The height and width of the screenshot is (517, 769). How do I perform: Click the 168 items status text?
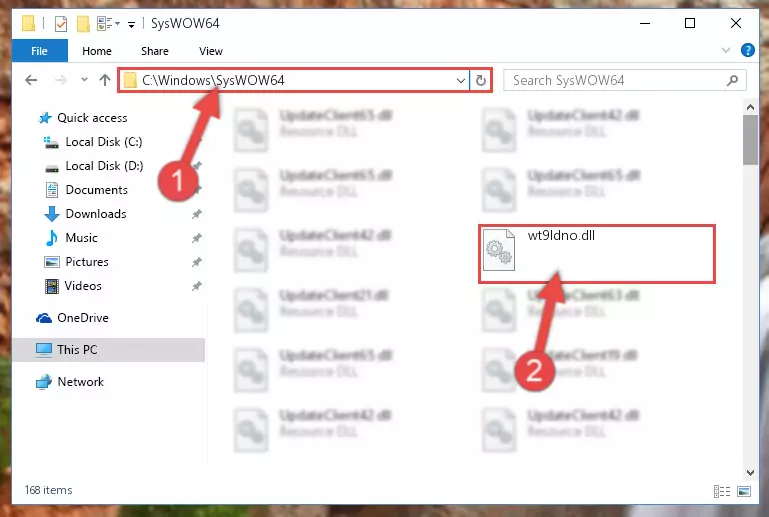48,490
